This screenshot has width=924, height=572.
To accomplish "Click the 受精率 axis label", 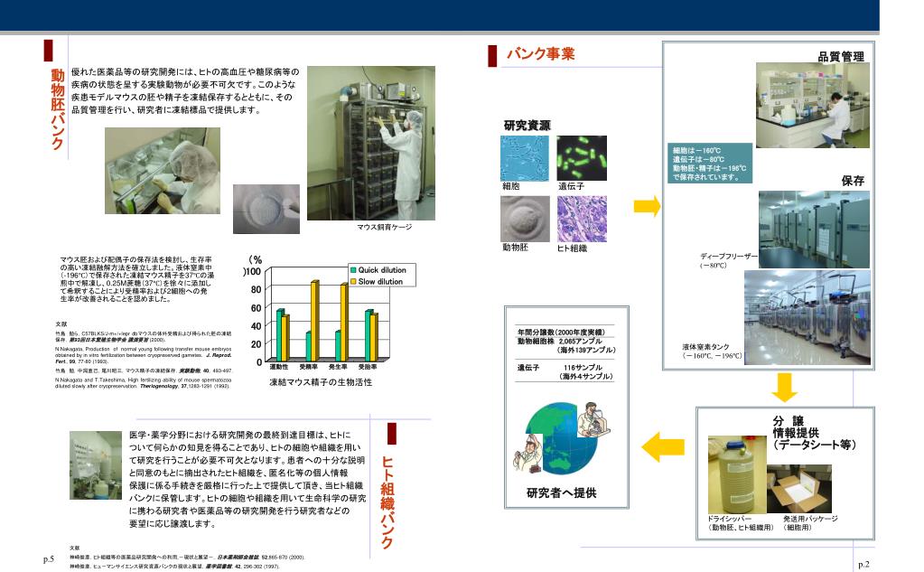I will (x=308, y=367).
